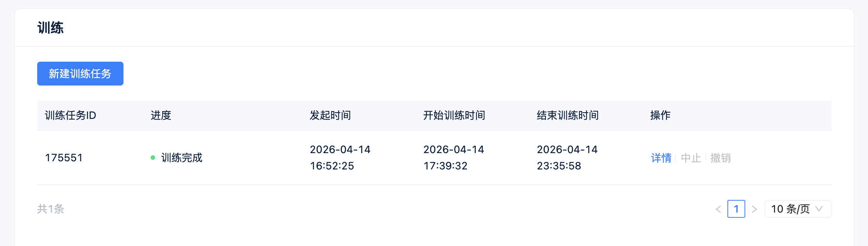This screenshot has height=246, width=868.
Task: Click the previous page arrow
Action: [719, 209]
